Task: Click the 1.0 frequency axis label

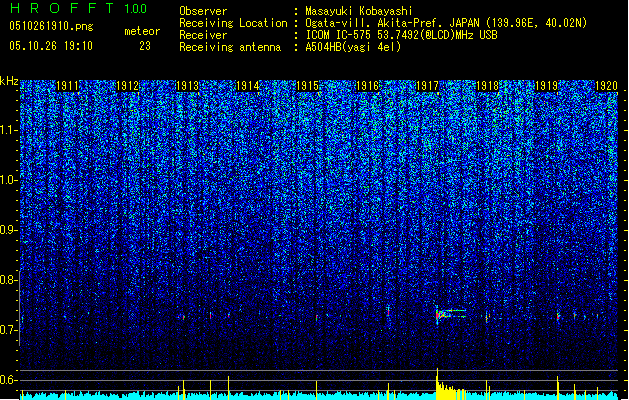Action: tap(8, 180)
